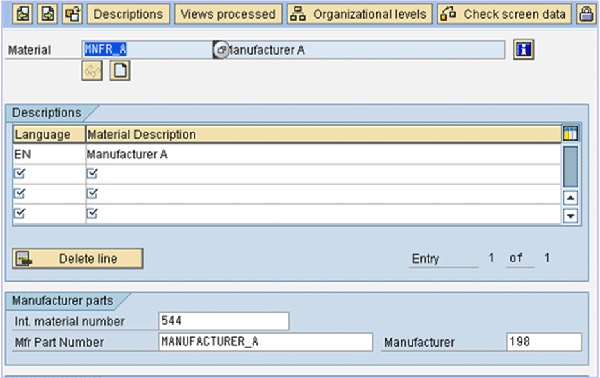Open the search help icon beside Material field

click(x=220, y=50)
